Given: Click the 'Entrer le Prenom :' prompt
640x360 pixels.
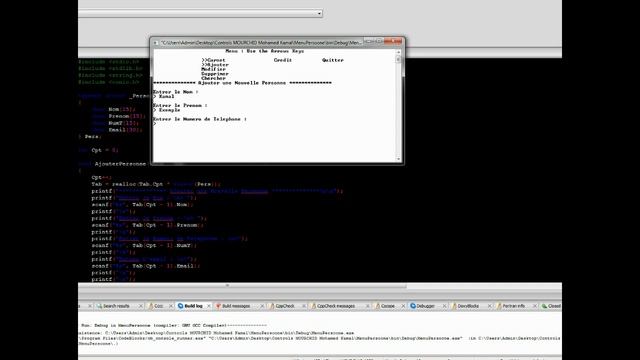Looking at the screenshot, I should tap(180, 105).
